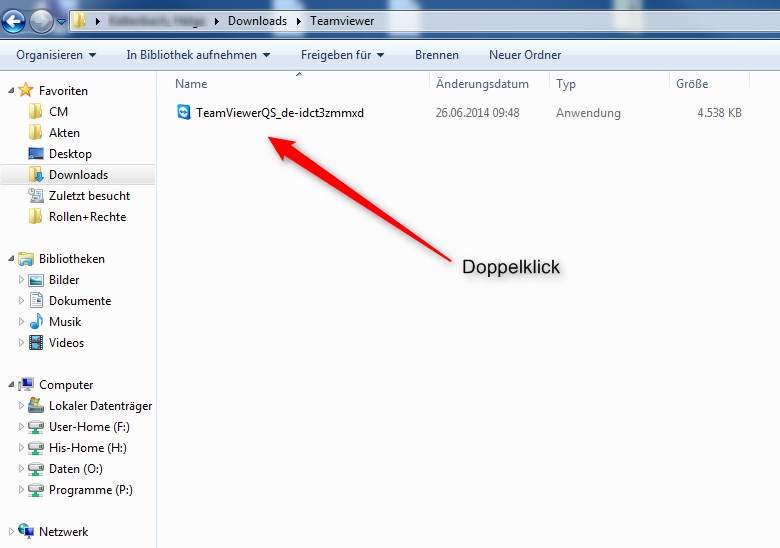Click the Bilder pictures icon
Image resolution: width=780 pixels, height=548 pixels.
pos(36,280)
